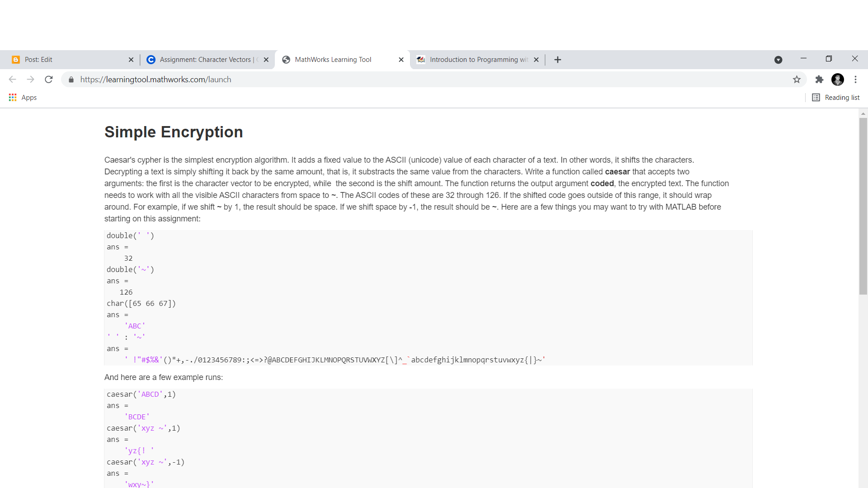The width and height of the screenshot is (868, 488).
Task: Expand the tab search dropdown arrow
Action: [x=778, y=60]
